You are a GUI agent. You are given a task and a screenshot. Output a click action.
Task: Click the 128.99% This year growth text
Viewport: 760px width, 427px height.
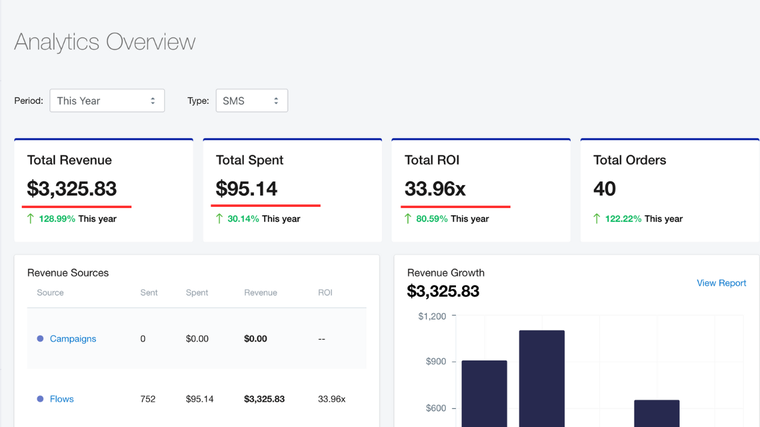78,219
